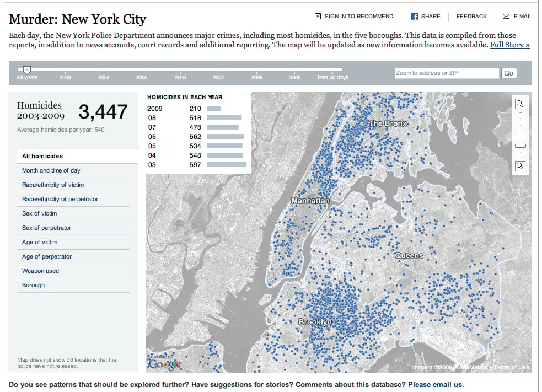Click the FEEDBACK link
The height and width of the screenshot is (392, 542).
[x=471, y=16]
